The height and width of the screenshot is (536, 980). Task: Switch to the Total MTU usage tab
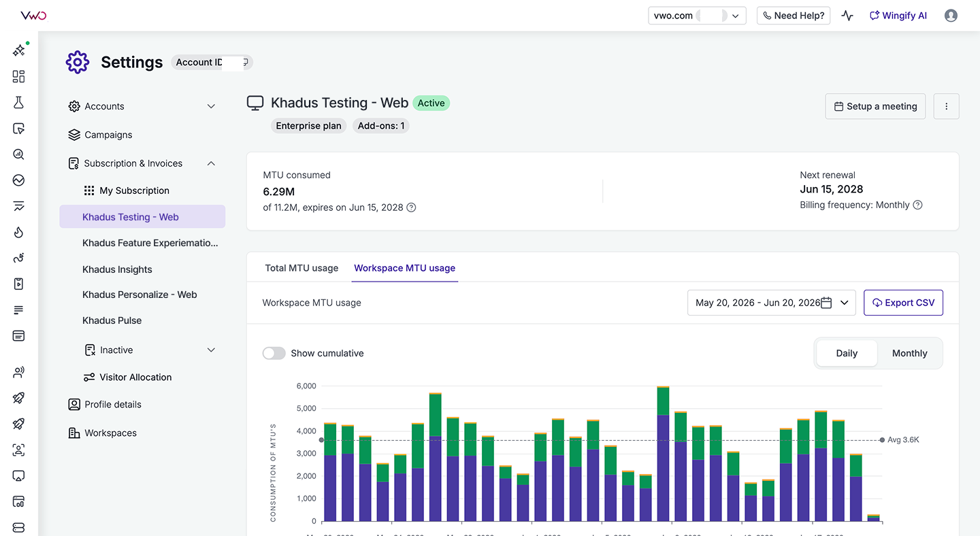pos(301,268)
